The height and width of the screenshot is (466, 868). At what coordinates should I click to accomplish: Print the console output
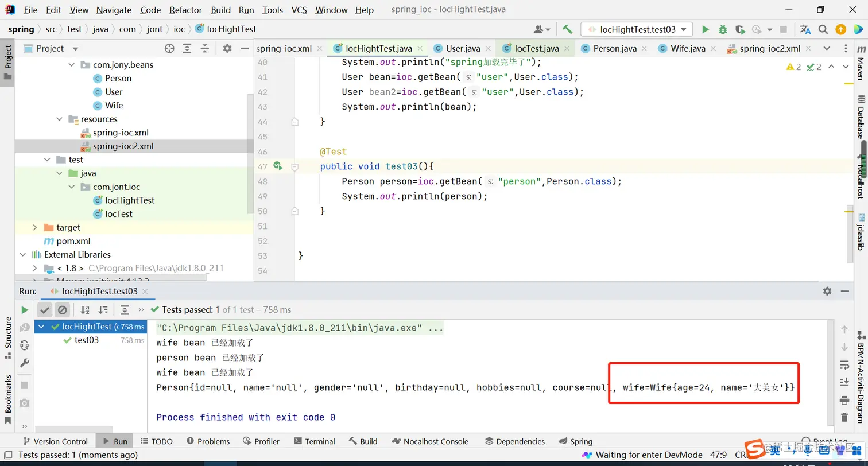844,400
